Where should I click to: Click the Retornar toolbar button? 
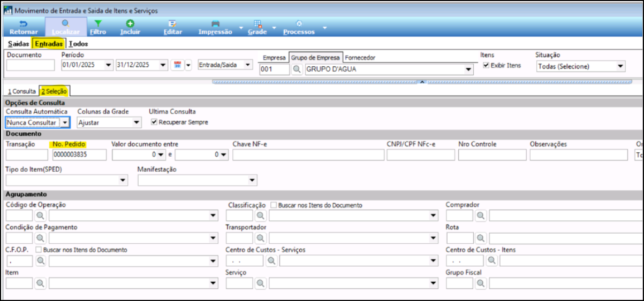[x=24, y=28]
